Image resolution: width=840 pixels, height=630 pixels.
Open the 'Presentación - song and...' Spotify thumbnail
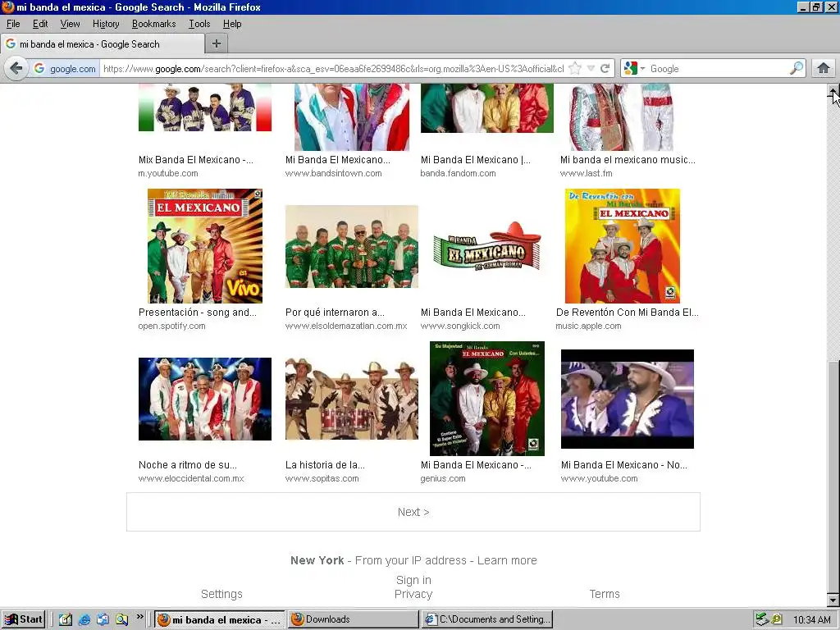tap(205, 246)
